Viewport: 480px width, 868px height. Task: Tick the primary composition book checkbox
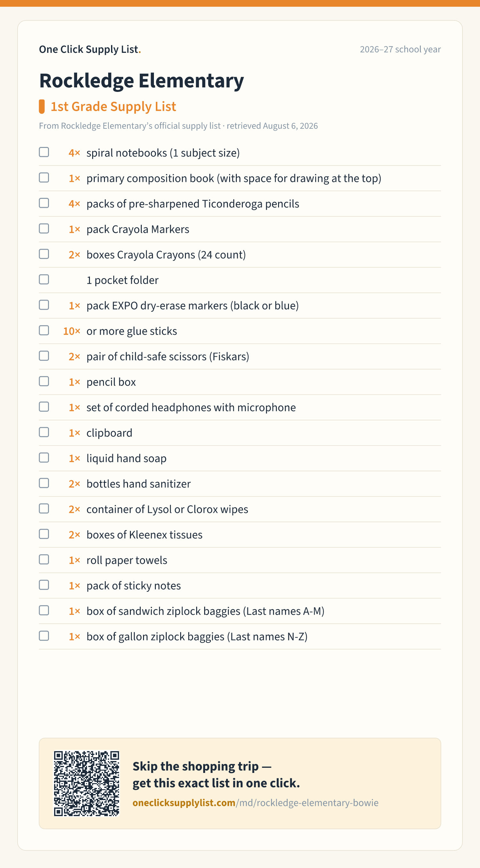(x=44, y=178)
